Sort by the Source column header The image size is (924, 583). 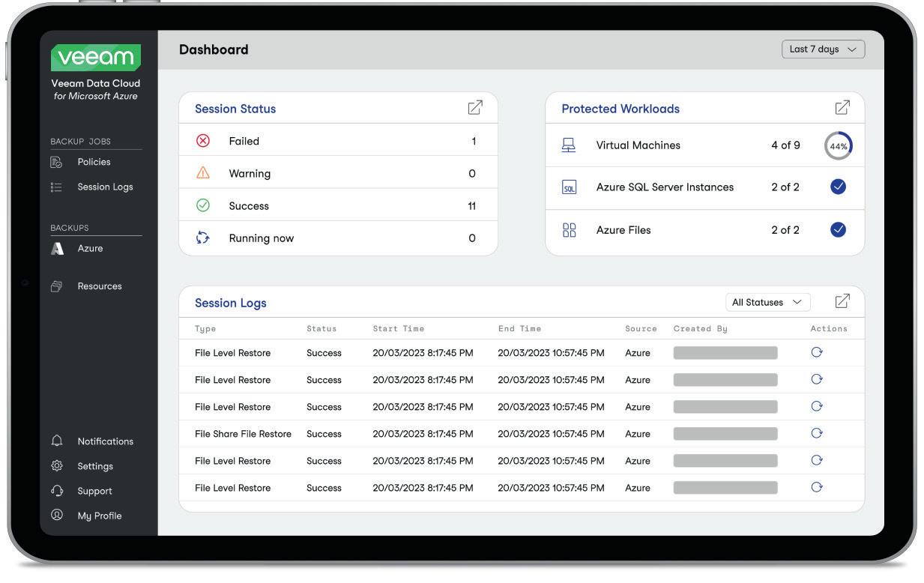click(641, 328)
